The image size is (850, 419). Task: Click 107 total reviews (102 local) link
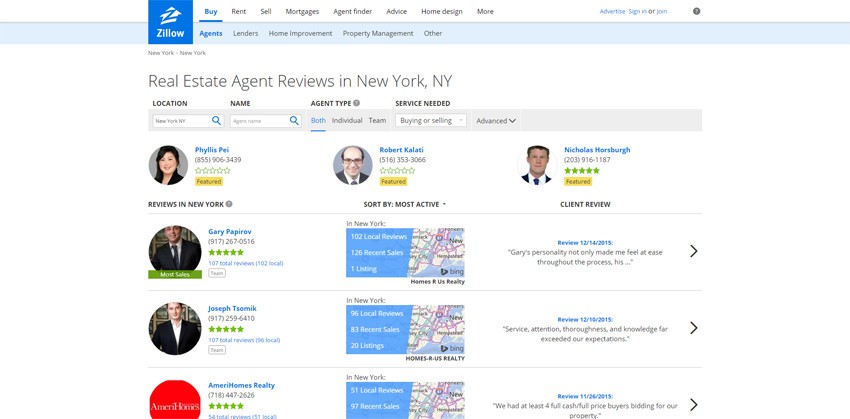pos(246,263)
